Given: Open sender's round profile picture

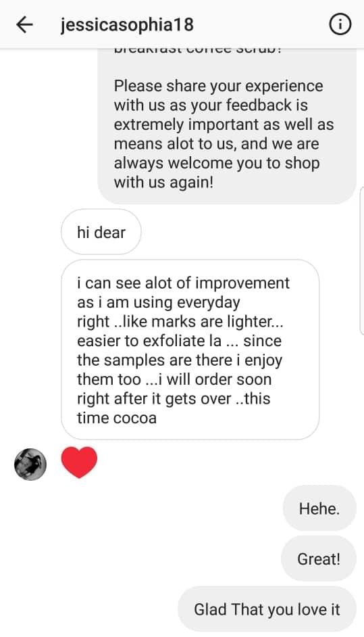Looking at the screenshot, I should point(30,465).
